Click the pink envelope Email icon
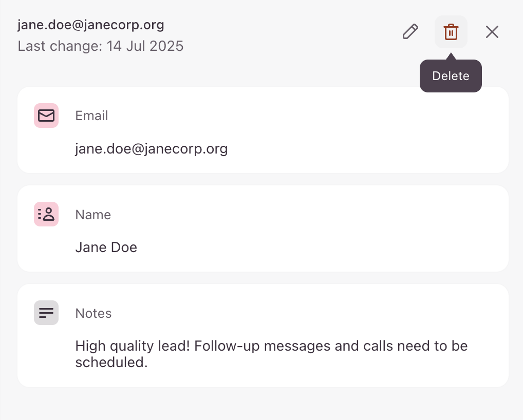Image resolution: width=523 pixels, height=420 pixels. click(x=46, y=116)
